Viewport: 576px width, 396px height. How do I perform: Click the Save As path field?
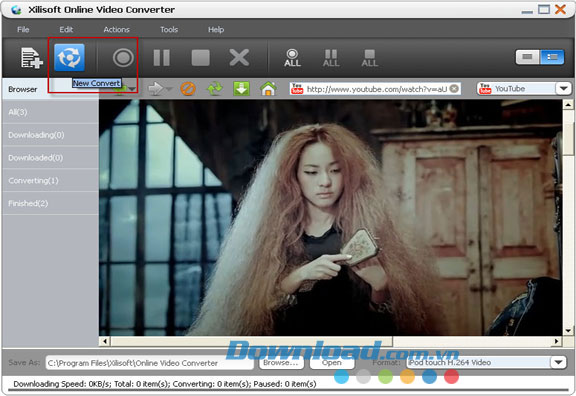click(150, 363)
